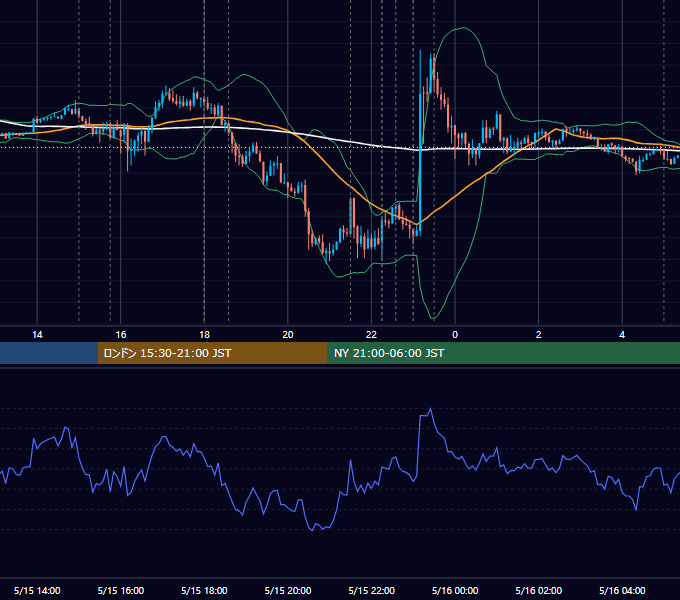
Task: Click the 20 hour axis label
Action: pyautogui.click(x=288, y=335)
